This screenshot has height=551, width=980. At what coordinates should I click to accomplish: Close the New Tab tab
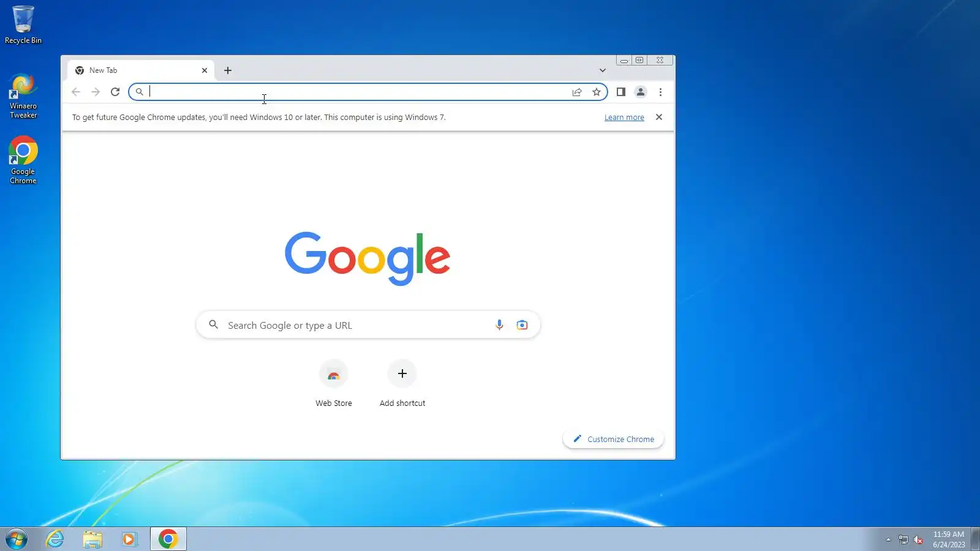tap(205, 70)
